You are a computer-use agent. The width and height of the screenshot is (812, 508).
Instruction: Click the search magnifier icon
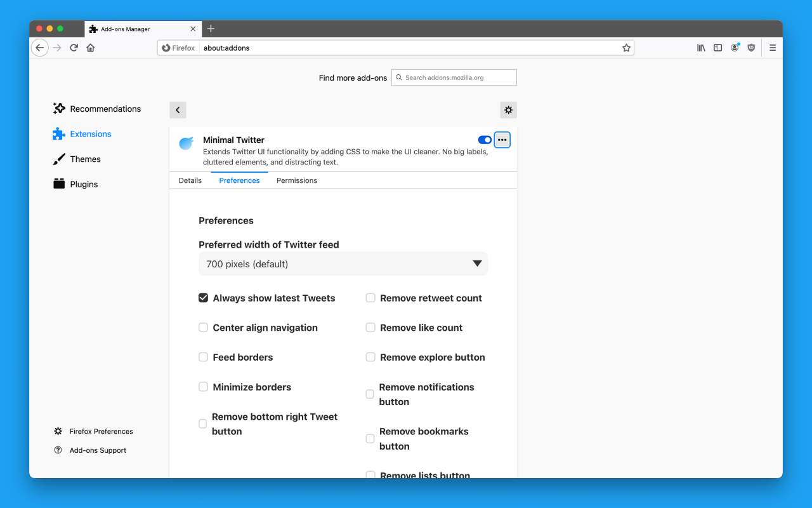(399, 77)
